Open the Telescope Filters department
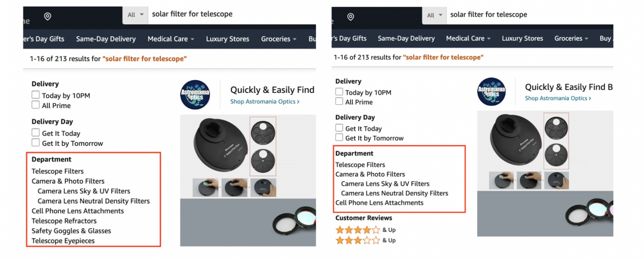The width and height of the screenshot is (644, 259). pyautogui.click(x=57, y=171)
